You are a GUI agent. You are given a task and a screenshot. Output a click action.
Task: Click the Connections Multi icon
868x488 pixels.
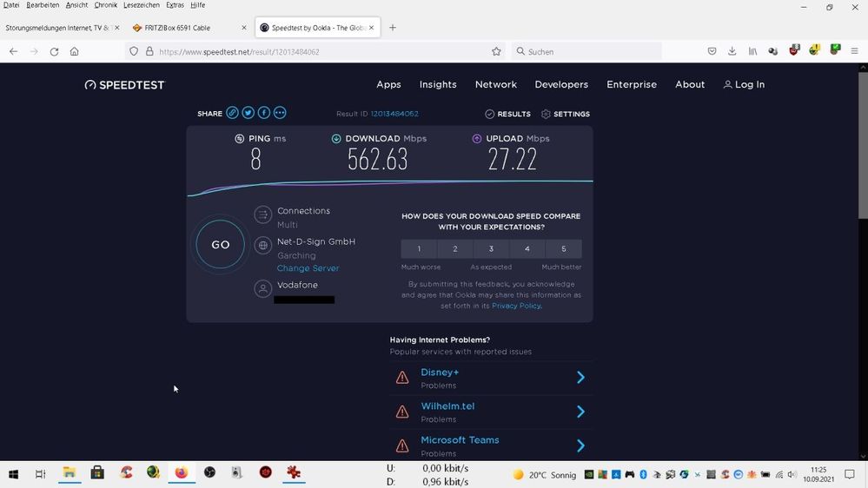tap(263, 214)
